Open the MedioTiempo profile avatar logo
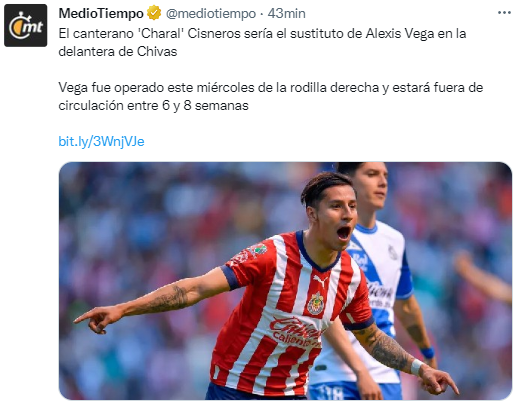This screenshot has width=521, height=405. pyautogui.click(x=25, y=25)
